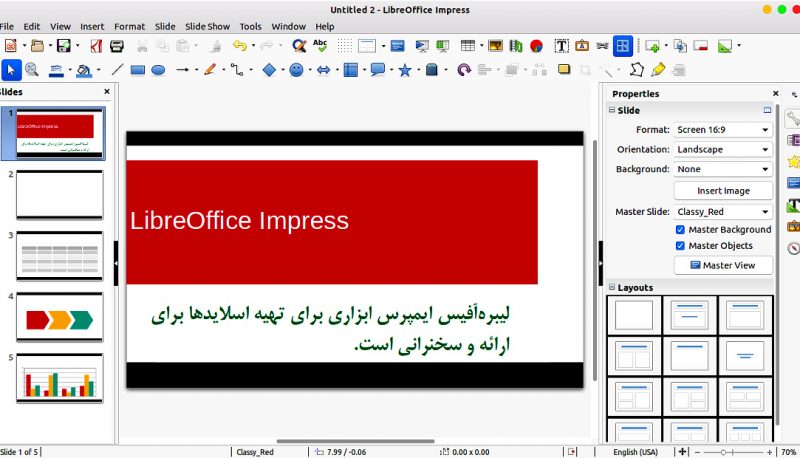Adjust the zoom slider in status bar
The image size is (800, 458).
723,452
